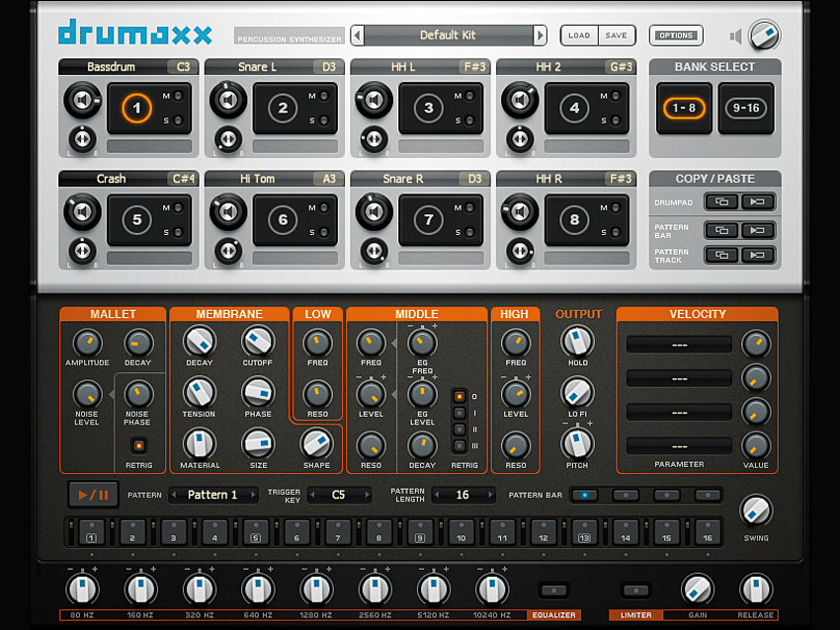Click the 80 Hz equalizer knob
The width and height of the screenshot is (840, 630).
82,589
